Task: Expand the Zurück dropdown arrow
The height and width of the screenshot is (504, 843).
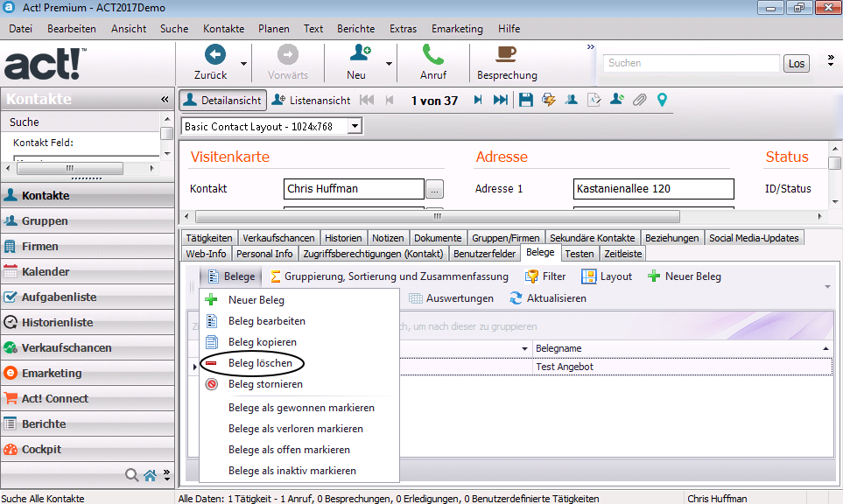Action: pos(243,63)
